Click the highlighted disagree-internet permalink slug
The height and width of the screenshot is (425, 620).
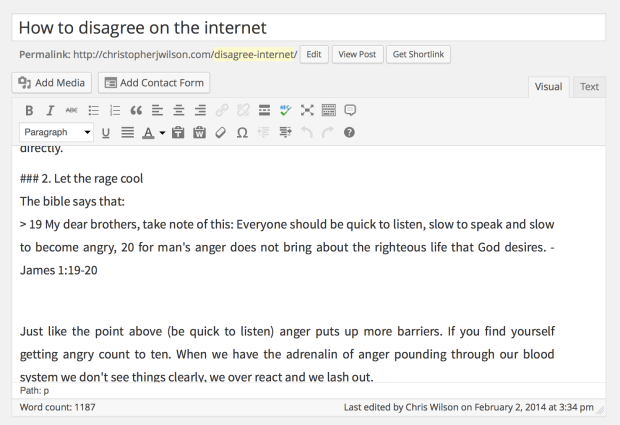[254, 54]
